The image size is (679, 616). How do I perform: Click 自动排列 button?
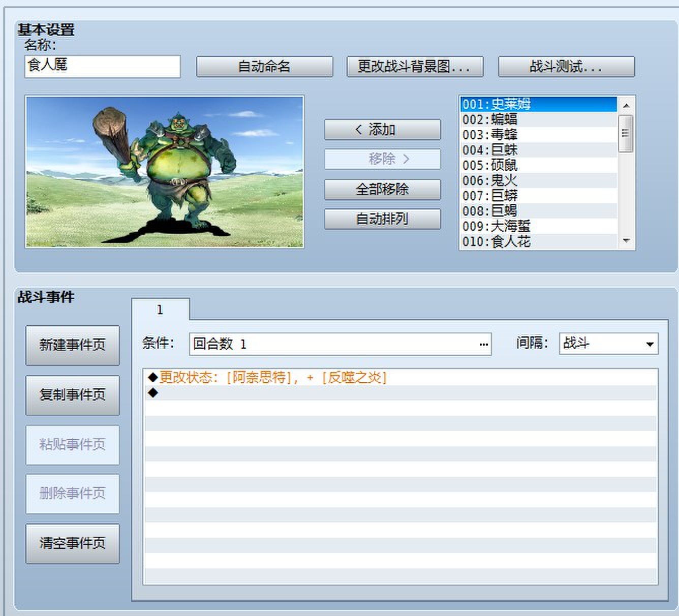[x=382, y=219]
